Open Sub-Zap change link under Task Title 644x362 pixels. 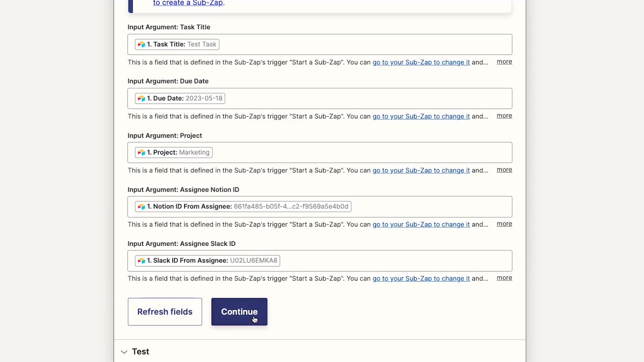421,62
